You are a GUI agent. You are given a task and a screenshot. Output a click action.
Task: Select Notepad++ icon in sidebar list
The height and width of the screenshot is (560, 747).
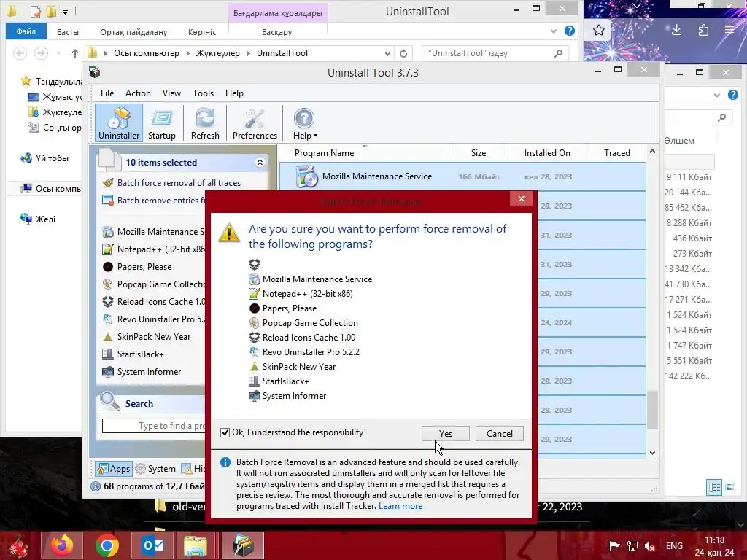point(108,249)
